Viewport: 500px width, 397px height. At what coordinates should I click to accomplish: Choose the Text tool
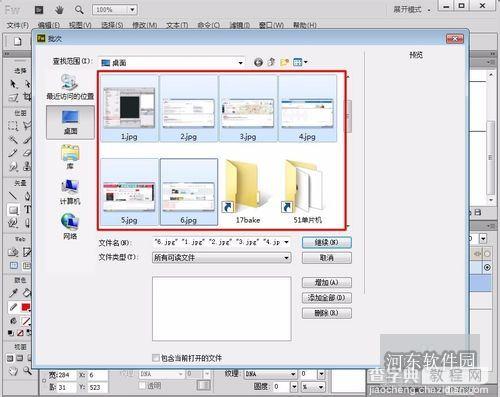pyautogui.click(x=27, y=209)
